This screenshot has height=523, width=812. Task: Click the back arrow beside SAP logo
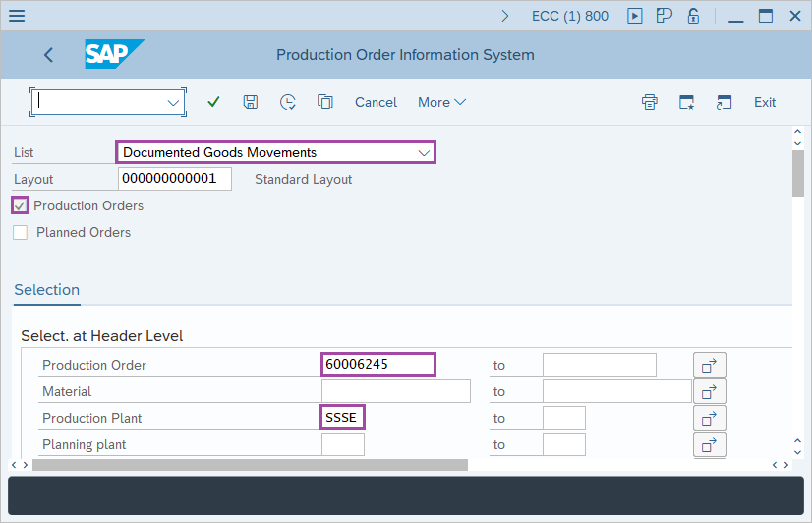coord(48,55)
